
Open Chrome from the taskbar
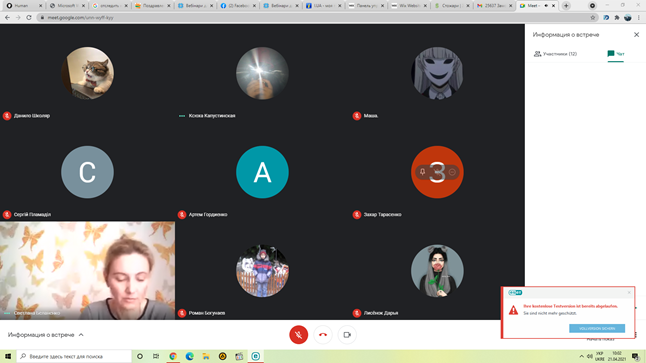pos(173,356)
